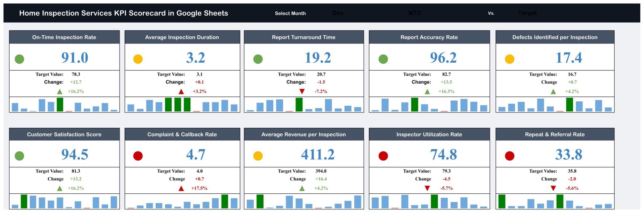This screenshot has width=644, height=213.
Task: Click the change value -4.5
Action: tap(446, 179)
